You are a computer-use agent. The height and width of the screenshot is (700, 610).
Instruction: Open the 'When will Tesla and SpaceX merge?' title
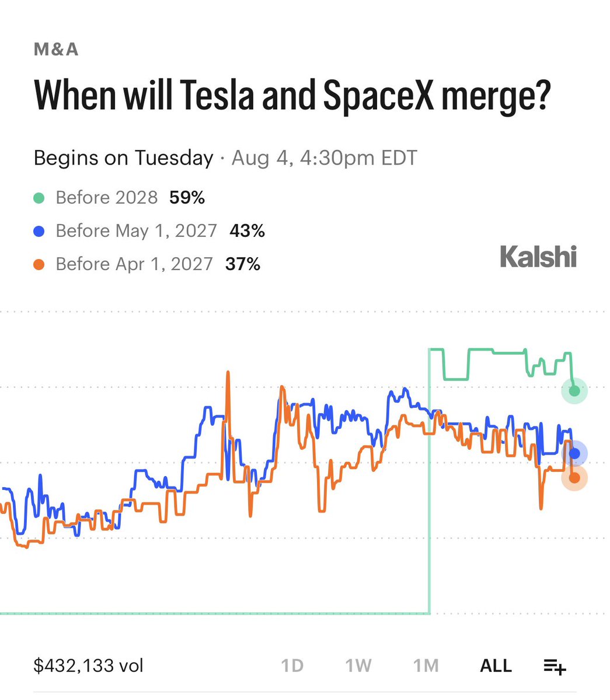pos(292,96)
